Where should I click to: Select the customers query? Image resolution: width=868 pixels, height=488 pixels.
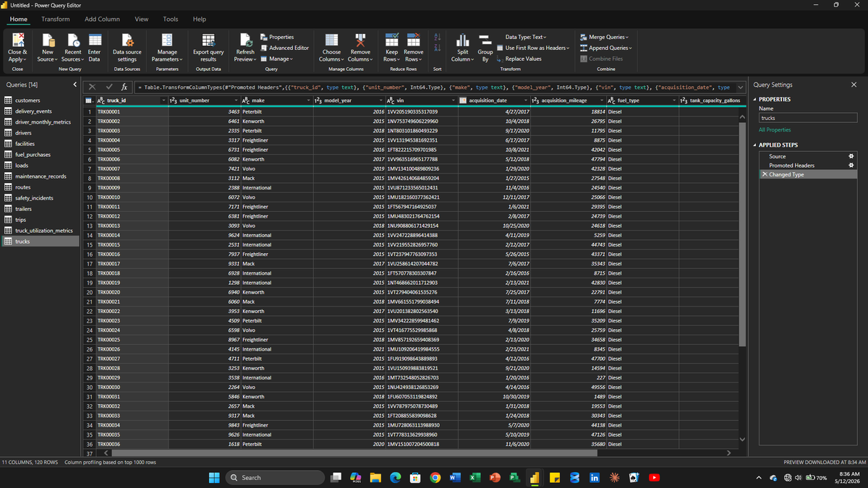click(x=40, y=100)
